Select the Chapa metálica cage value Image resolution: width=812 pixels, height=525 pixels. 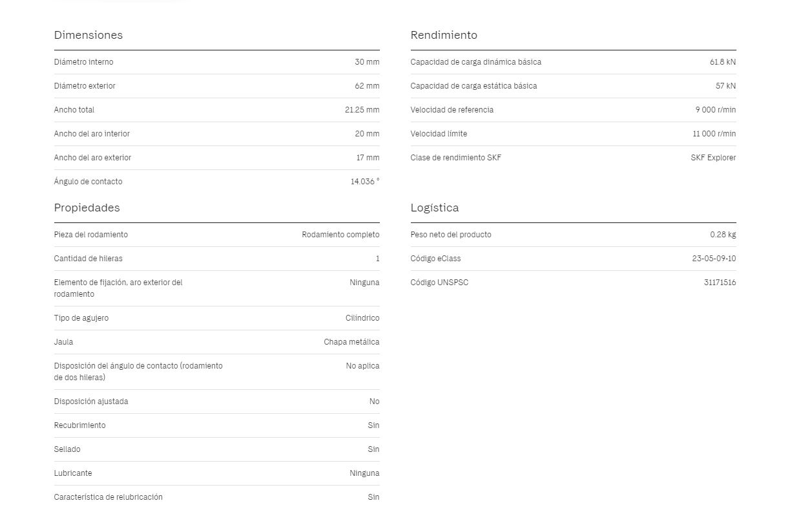(x=351, y=342)
